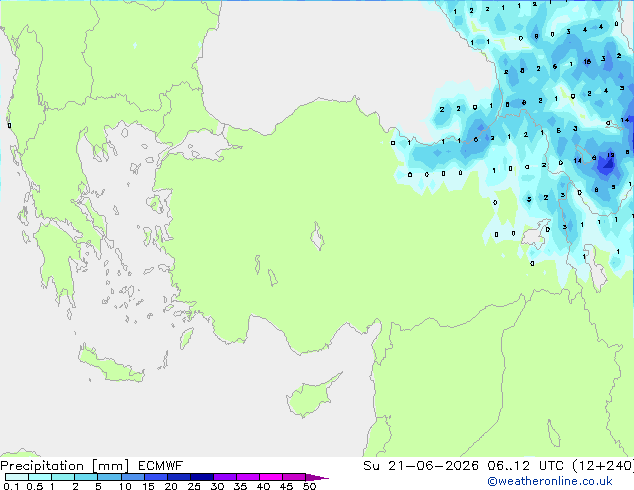Click the '06..12 UTC' time range text
This screenshot has width=634, height=490.
click(525, 466)
